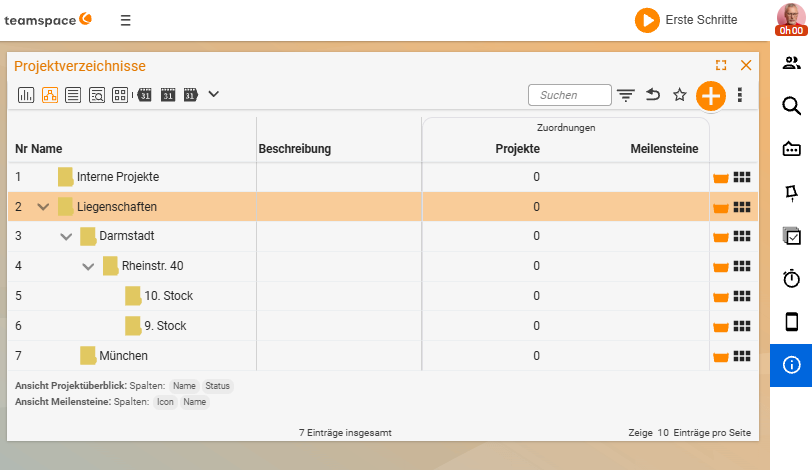Open the hamburger menu next to teamspace logo
The height and width of the screenshot is (470, 812).
click(125, 21)
